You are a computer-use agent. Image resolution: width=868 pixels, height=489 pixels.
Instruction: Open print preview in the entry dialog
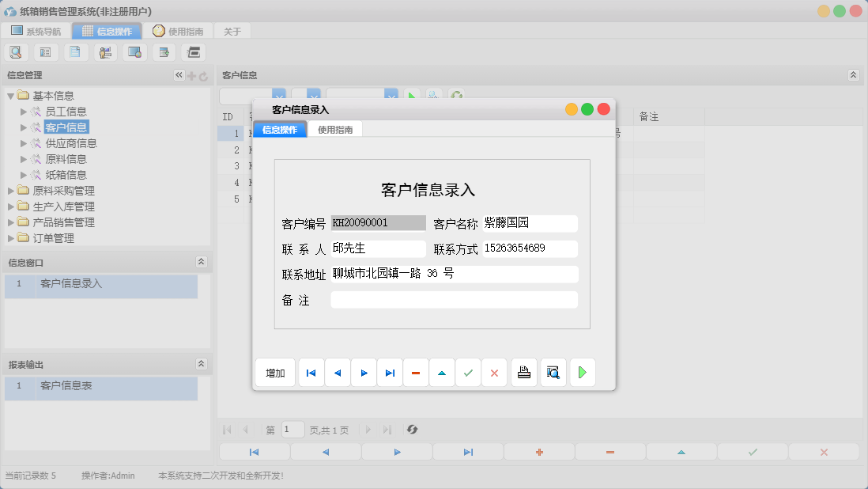553,372
